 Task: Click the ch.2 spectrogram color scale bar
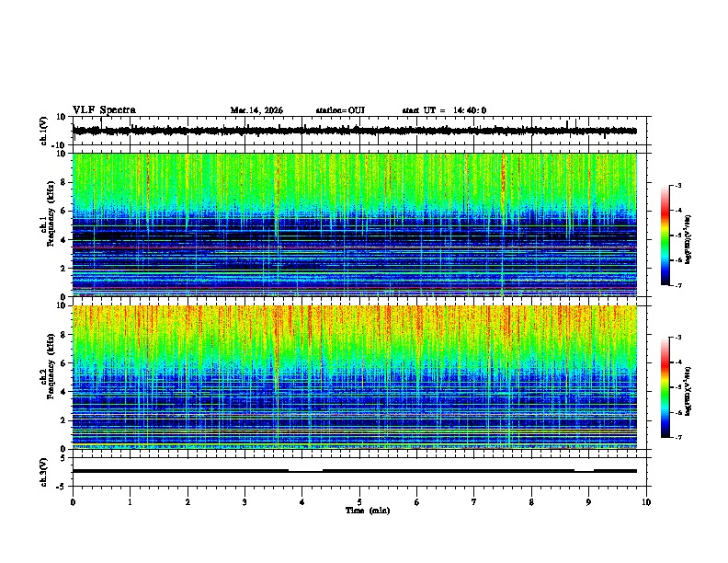coord(665,387)
